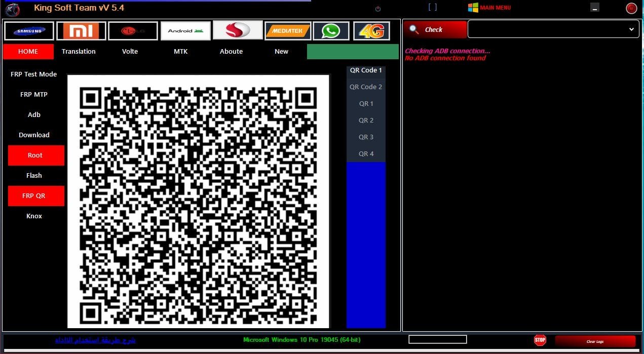Viewport: 644px width, 354px height.
Task: Click the empty field in status bar
Action: (437, 339)
